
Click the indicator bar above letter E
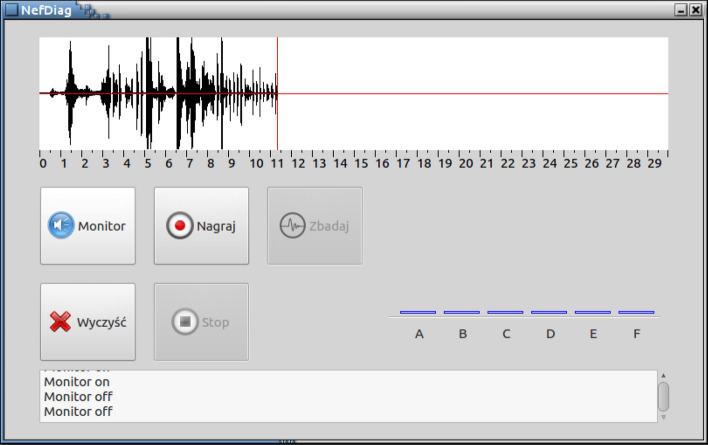tap(592, 312)
